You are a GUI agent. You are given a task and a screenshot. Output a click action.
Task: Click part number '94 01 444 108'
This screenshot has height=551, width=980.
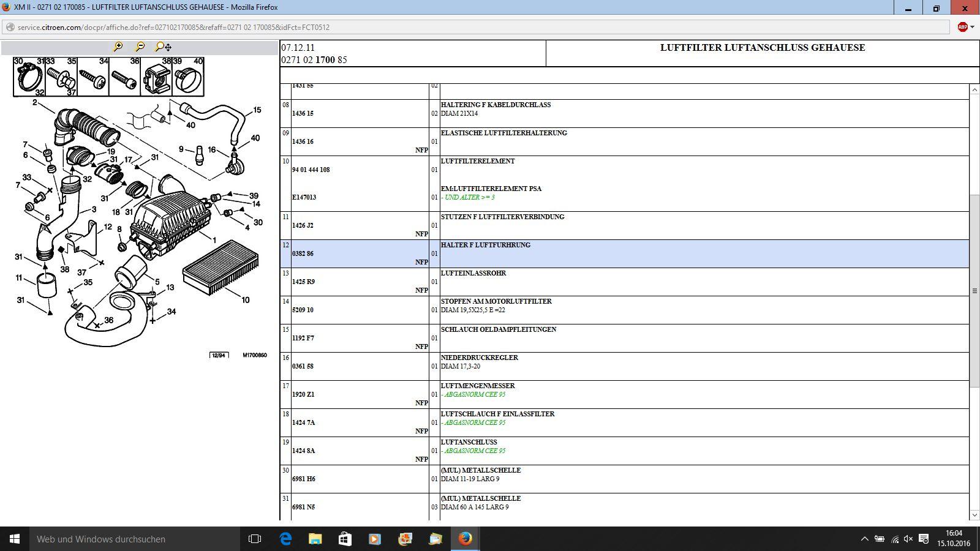coord(311,170)
